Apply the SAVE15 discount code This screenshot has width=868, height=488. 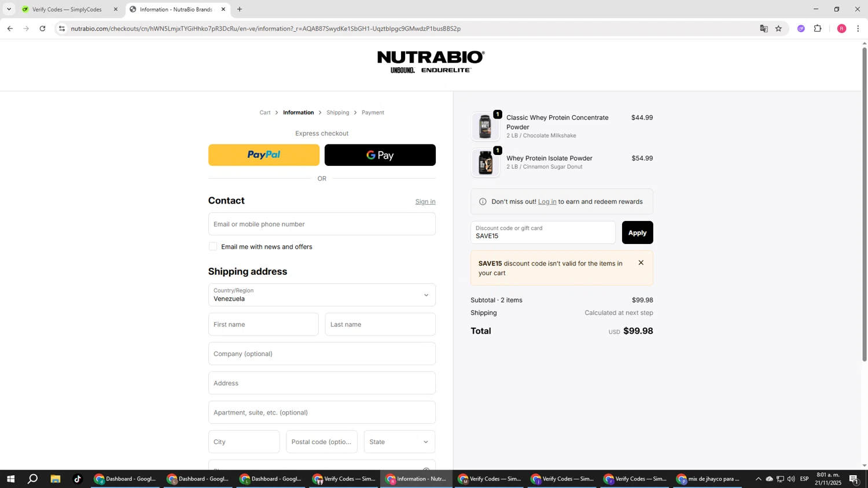(x=638, y=232)
